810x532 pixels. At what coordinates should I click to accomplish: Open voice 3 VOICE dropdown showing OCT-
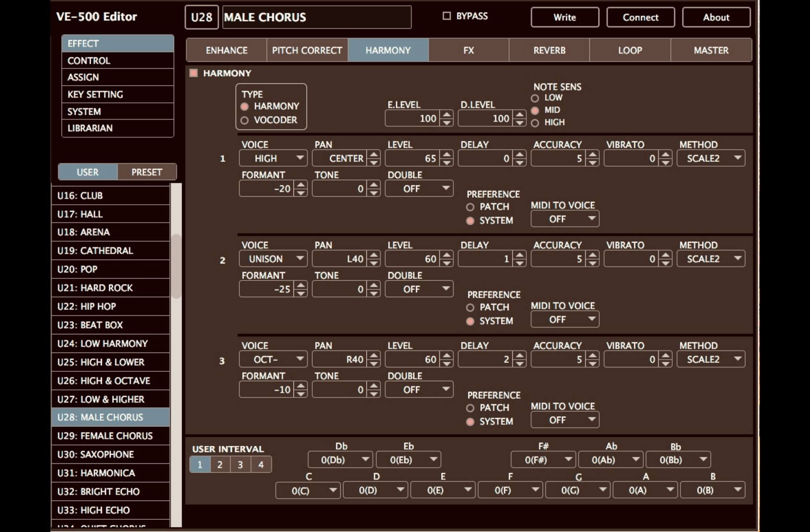click(x=273, y=359)
